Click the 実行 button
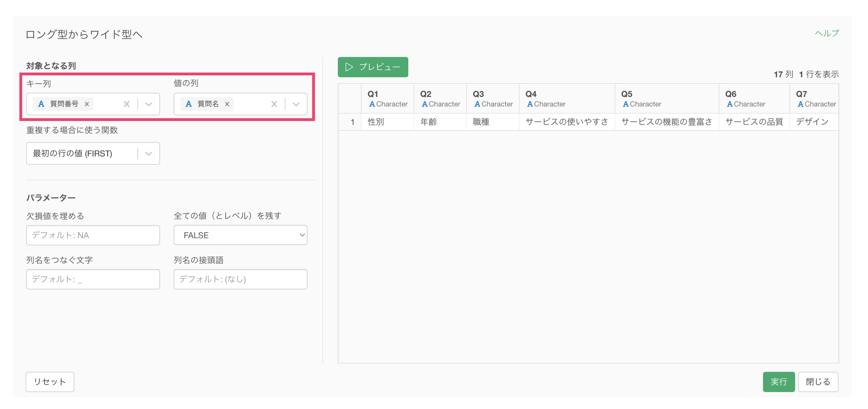The height and width of the screenshot is (409, 868). click(x=779, y=382)
